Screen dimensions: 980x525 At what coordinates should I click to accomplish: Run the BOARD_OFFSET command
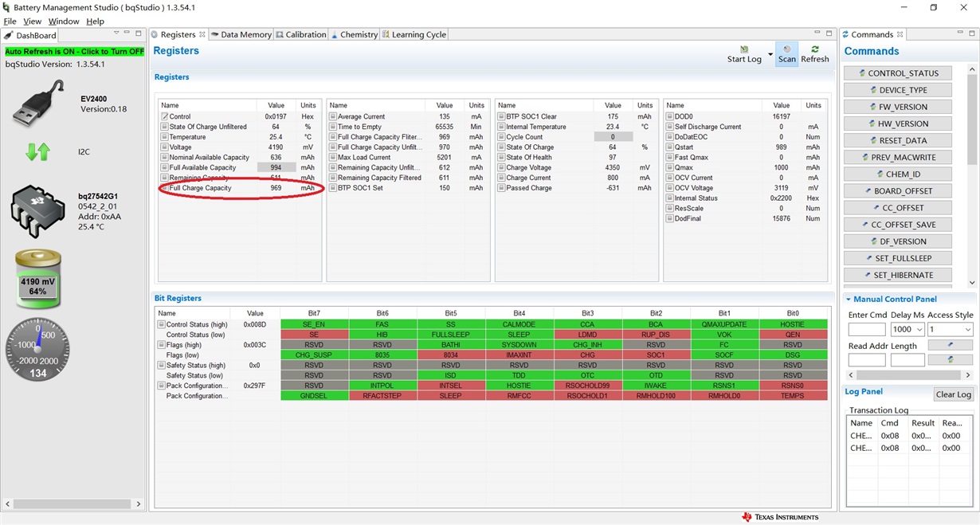tap(898, 190)
